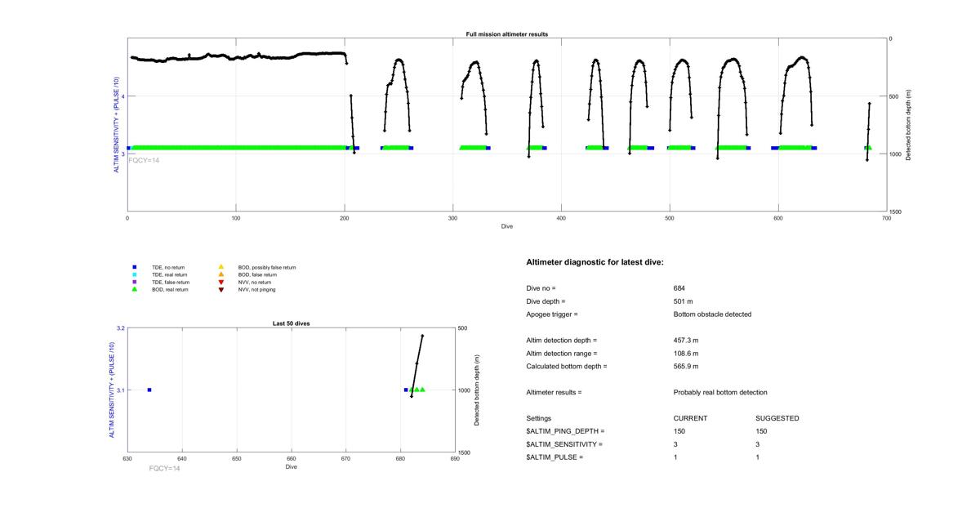Click the 'BOD, false return' legend label
The width and height of the screenshot is (980, 508).
tap(257, 275)
